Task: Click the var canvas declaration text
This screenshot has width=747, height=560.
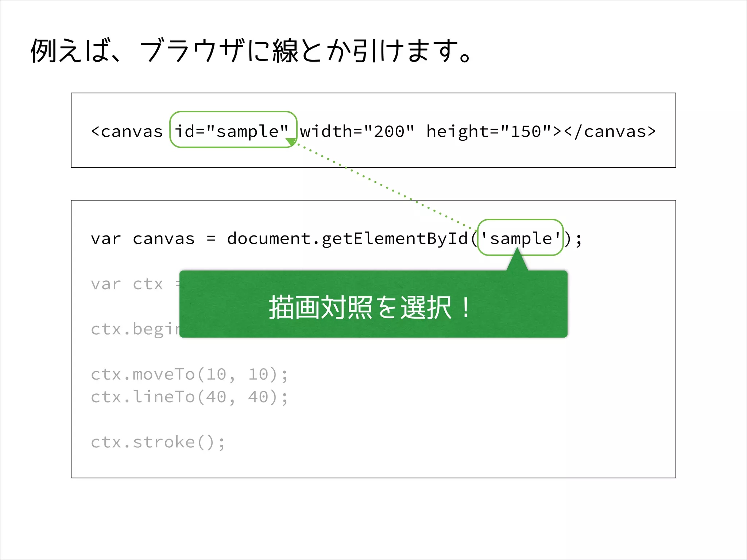Action: click(143, 239)
